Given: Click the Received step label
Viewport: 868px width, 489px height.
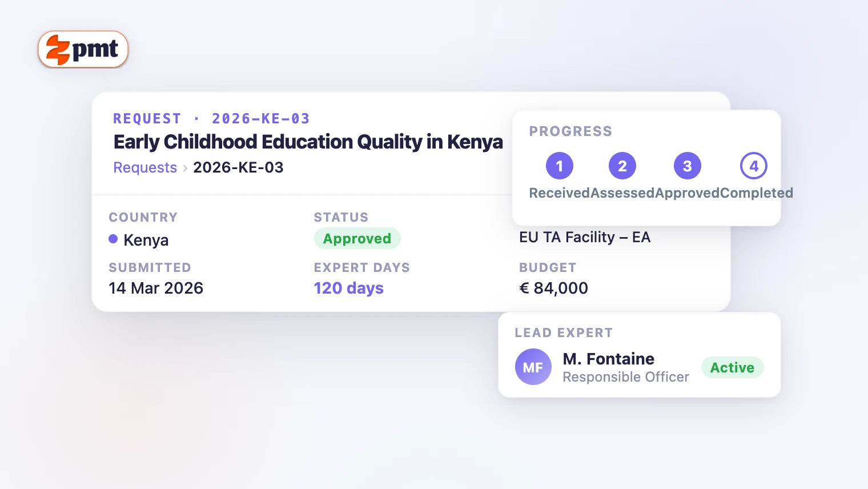Looking at the screenshot, I should tap(560, 193).
